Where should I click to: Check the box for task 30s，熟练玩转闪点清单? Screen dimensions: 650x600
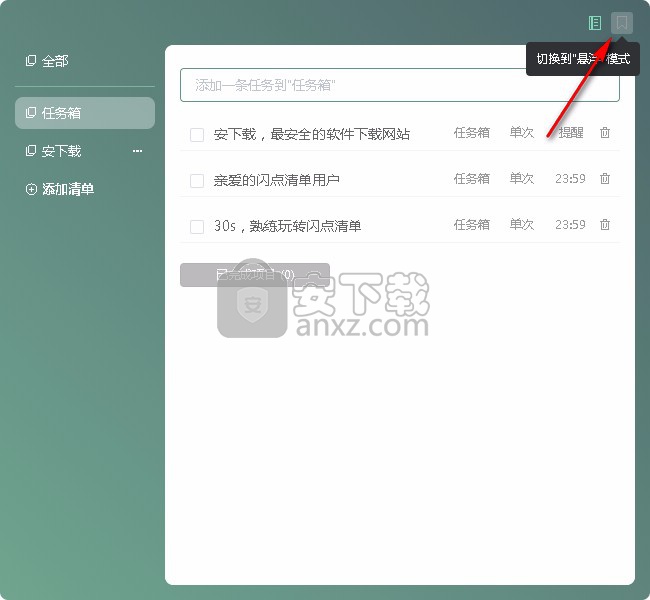tap(197, 227)
